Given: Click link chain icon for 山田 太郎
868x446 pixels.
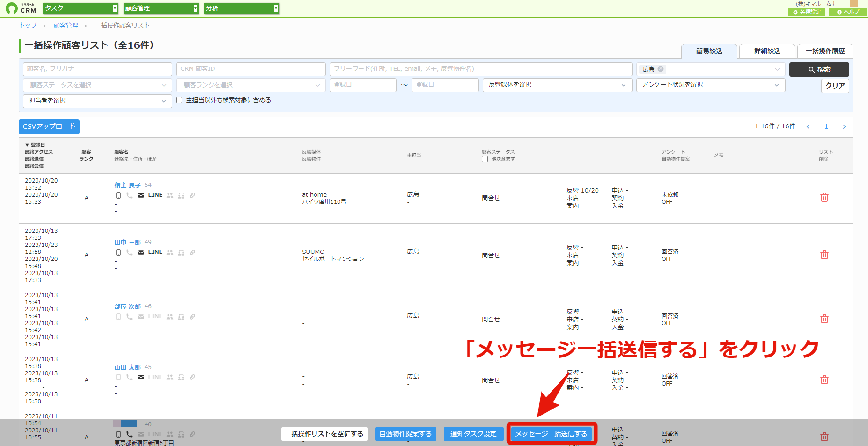Looking at the screenshot, I should [x=192, y=377].
